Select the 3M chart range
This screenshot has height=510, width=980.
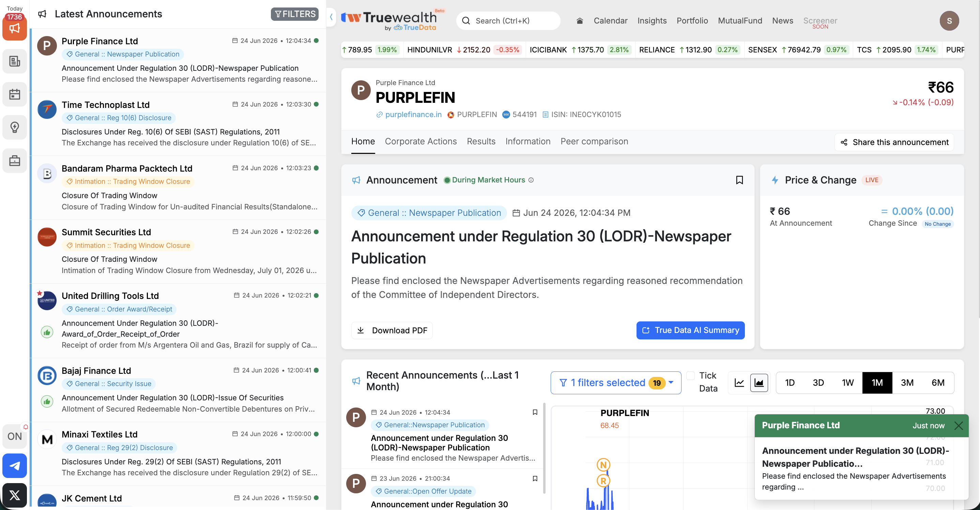(x=907, y=383)
